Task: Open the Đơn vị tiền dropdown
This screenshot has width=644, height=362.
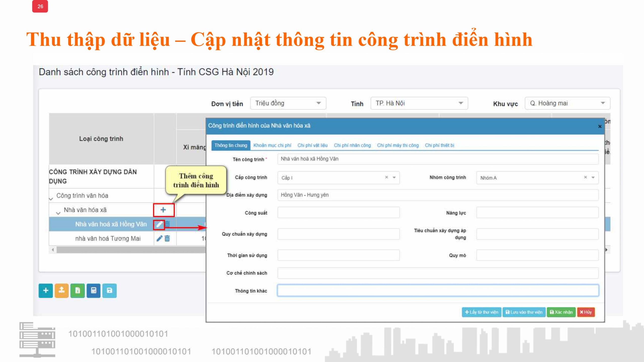Action: 288,103
